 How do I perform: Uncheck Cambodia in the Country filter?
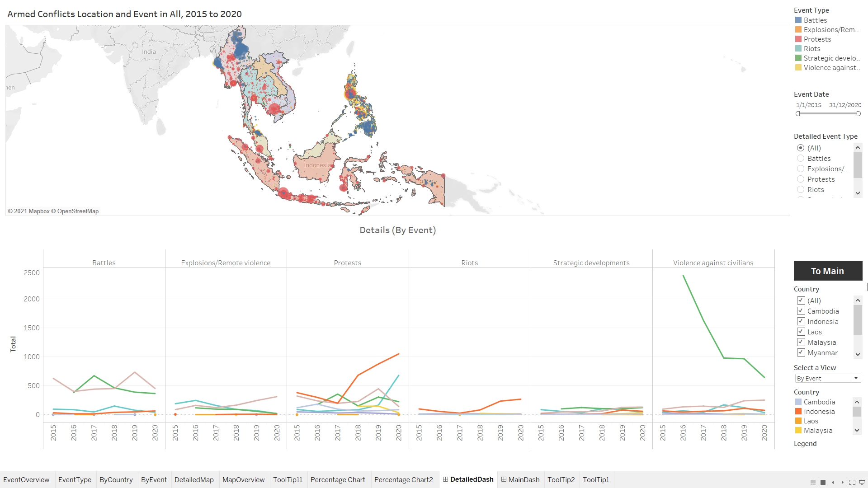(801, 311)
